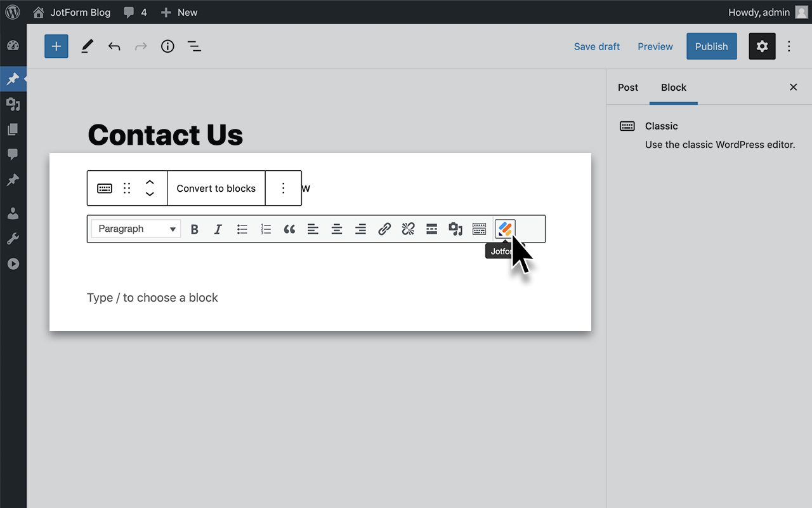This screenshot has width=812, height=508.
Task: Publish the post
Action: point(712,46)
